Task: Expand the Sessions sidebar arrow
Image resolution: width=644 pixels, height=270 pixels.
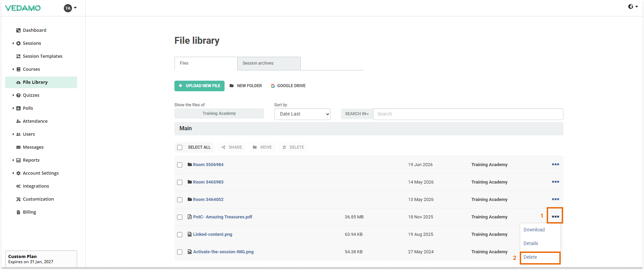Action: [13, 43]
